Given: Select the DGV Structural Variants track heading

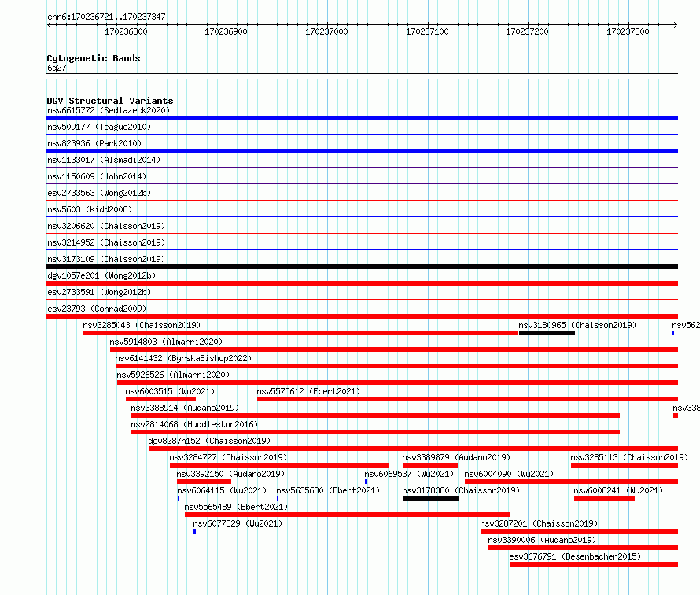Looking at the screenshot, I should [110, 101].
